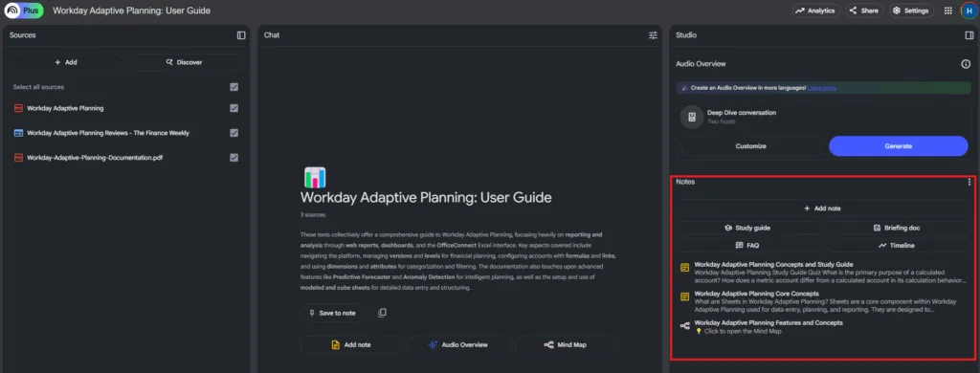980x373 pixels.
Task: Click mind map icon of Features and Concepts
Action: click(x=685, y=326)
